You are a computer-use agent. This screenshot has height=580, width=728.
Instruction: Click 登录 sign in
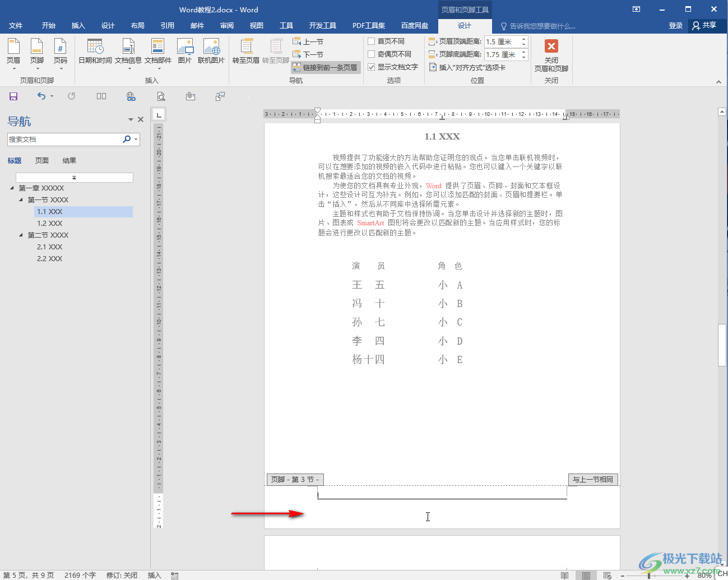676,26
